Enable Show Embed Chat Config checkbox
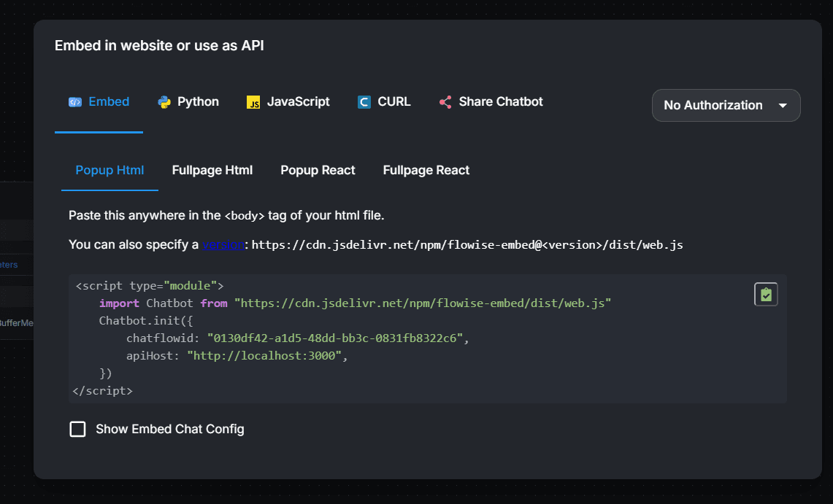Viewport: 833px width, 504px height. 77,429
